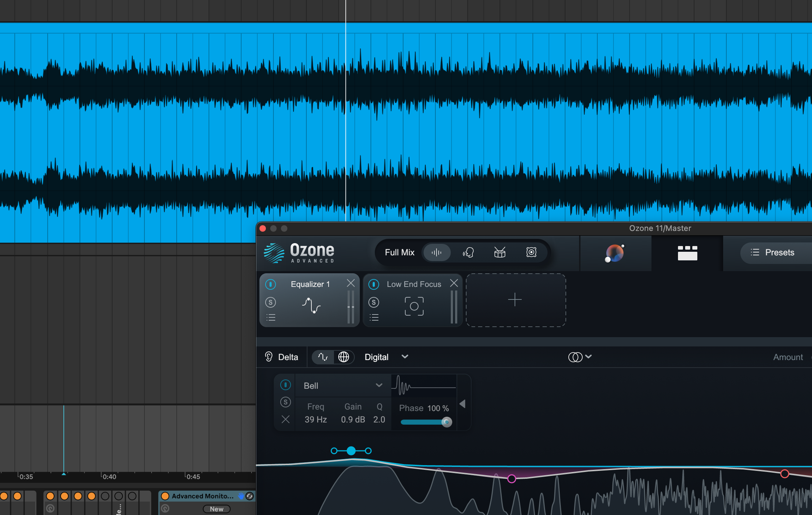
Task: Click the AI assistant sphere icon
Action: (615, 254)
